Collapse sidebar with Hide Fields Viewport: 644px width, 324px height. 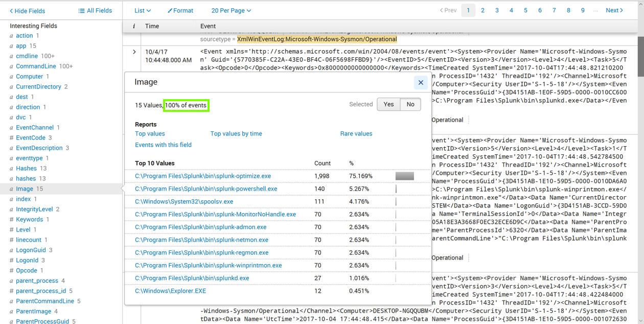(x=28, y=11)
